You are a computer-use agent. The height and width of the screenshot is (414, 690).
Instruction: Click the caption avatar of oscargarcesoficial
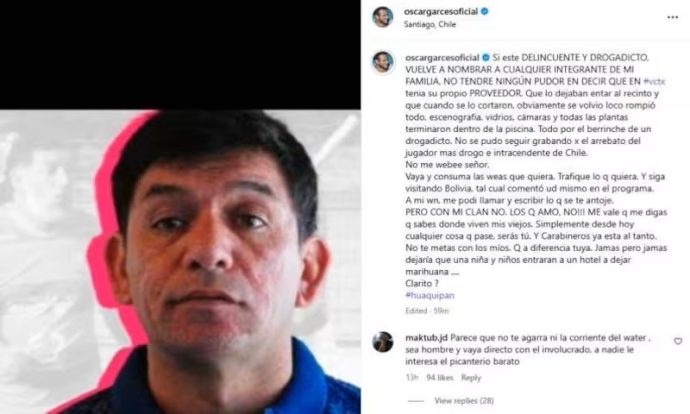click(x=383, y=62)
